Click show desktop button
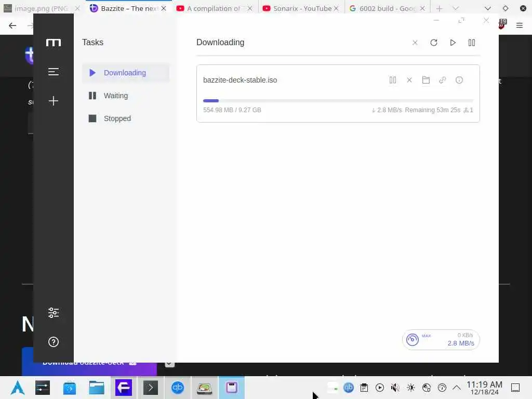 (x=515, y=388)
